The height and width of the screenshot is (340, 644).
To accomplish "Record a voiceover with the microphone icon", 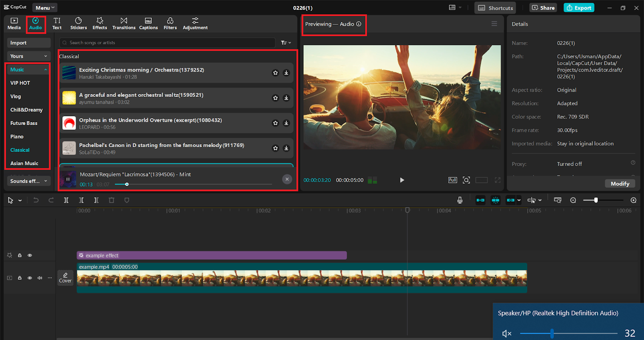I will [x=459, y=200].
